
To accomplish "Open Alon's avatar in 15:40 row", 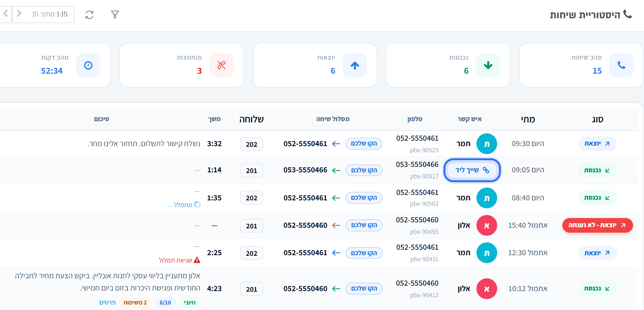I will tap(487, 225).
